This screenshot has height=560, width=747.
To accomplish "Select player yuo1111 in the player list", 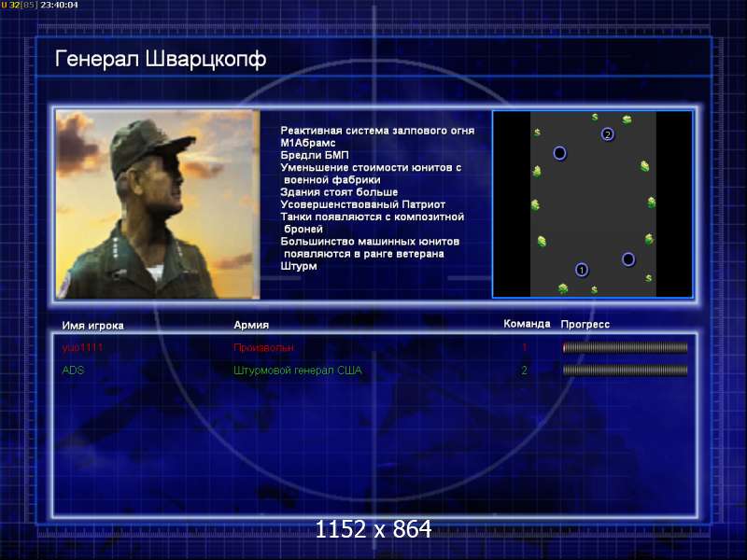I will pos(83,347).
